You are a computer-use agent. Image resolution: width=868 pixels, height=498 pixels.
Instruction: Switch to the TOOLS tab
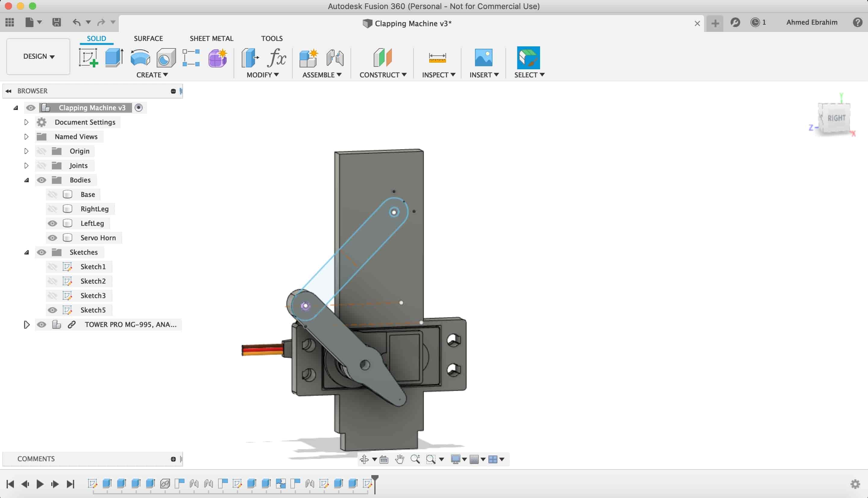[x=272, y=38]
